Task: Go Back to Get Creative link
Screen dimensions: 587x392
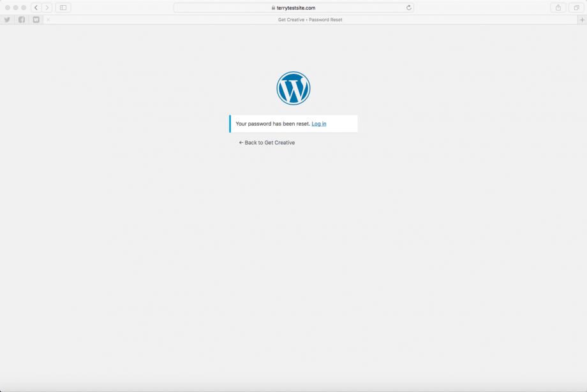Action: (x=267, y=143)
